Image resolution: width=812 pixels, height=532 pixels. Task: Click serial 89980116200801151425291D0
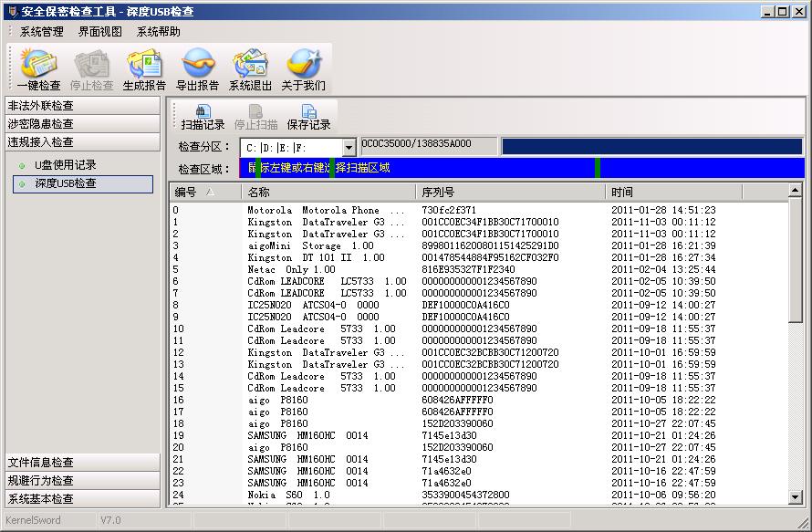coord(490,246)
